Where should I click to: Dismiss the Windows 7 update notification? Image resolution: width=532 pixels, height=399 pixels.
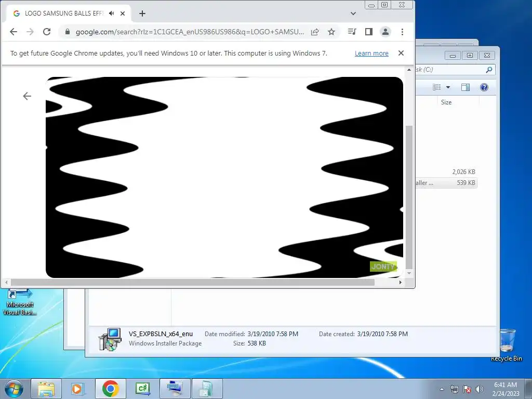coord(401,54)
